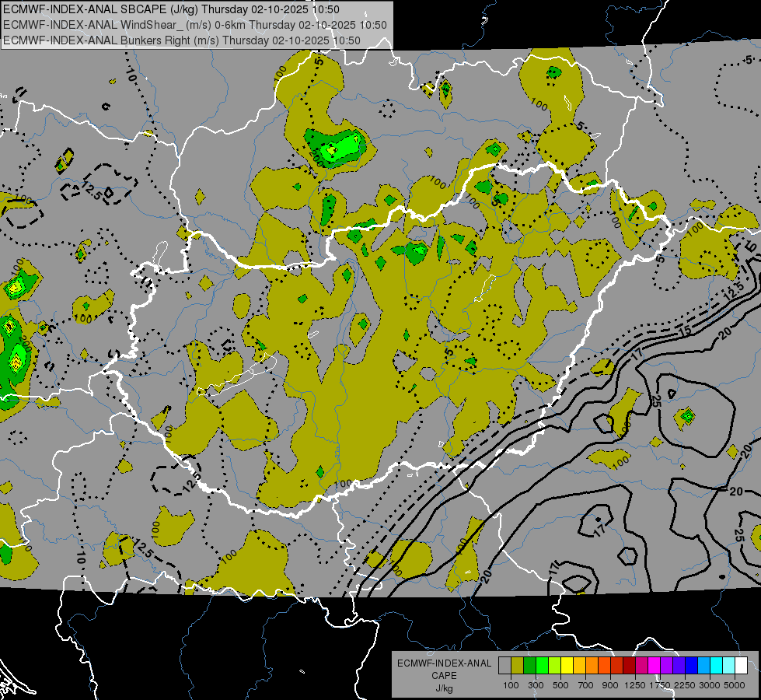This screenshot has width=761, height=700.
Task: Click the dark red legend swatch
Action: pos(629,666)
